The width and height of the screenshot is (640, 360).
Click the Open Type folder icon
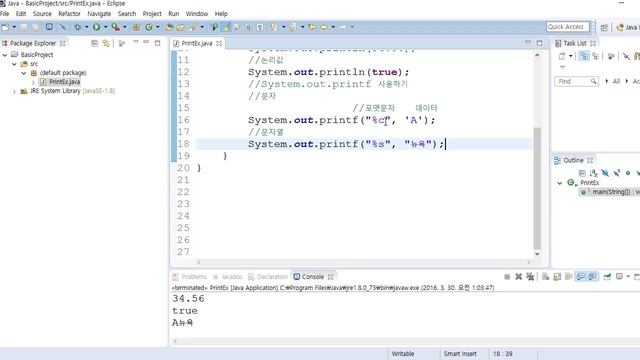(x=169, y=27)
